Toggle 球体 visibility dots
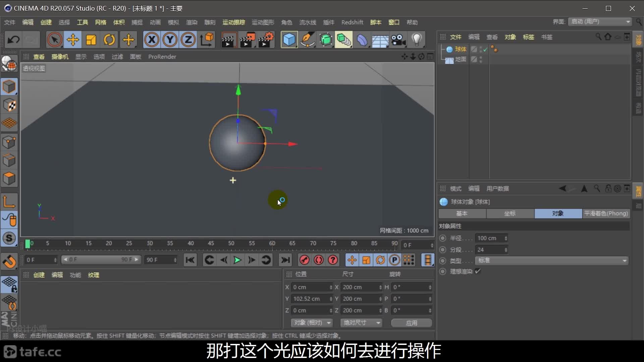Image resolution: width=644 pixels, height=362 pixels. [481, 49]
